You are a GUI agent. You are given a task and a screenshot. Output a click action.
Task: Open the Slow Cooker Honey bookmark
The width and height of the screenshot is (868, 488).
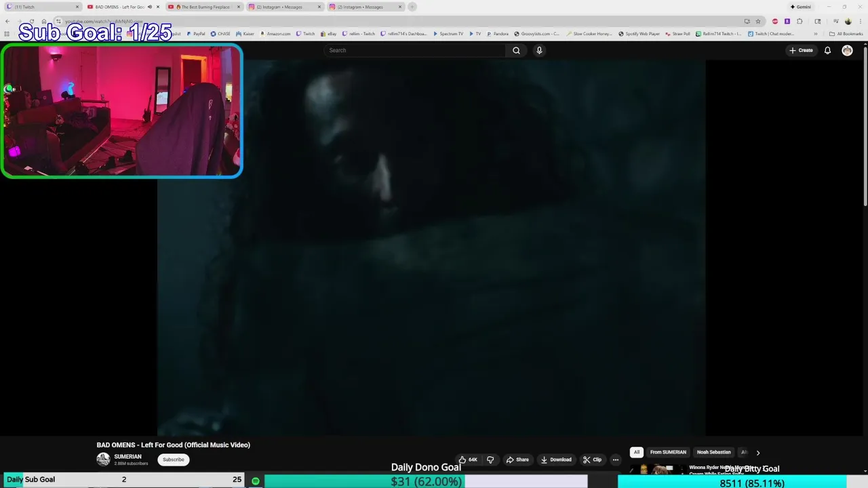coord(589,34)
